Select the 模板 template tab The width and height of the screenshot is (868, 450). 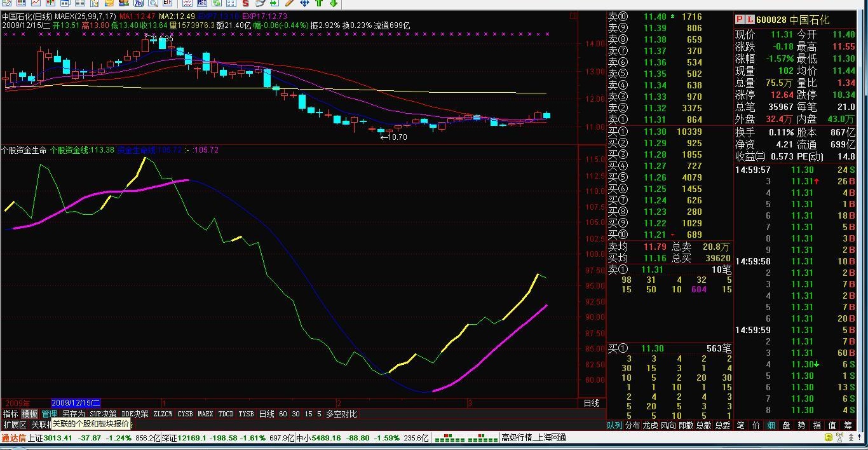point(30,414)
